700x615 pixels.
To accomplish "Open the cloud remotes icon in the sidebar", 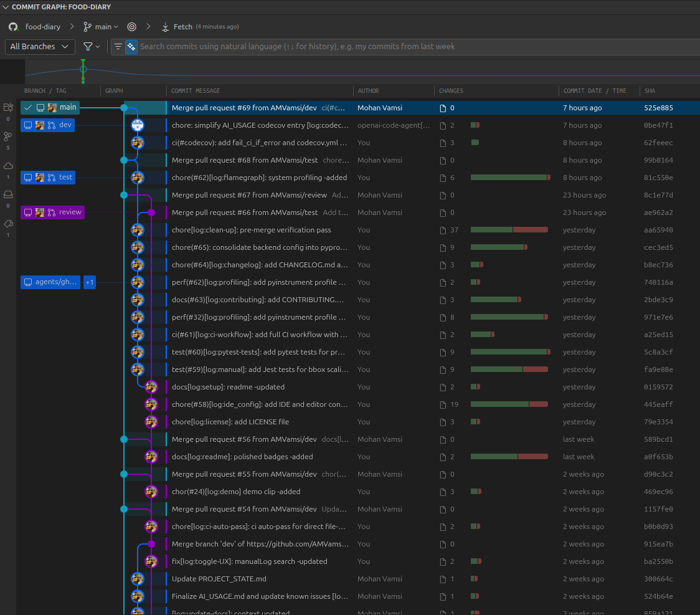I will (x=8, y=166).
